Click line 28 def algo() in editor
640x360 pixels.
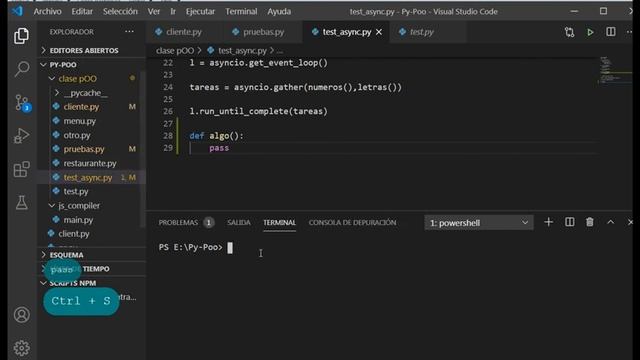(x=216, y=136)
